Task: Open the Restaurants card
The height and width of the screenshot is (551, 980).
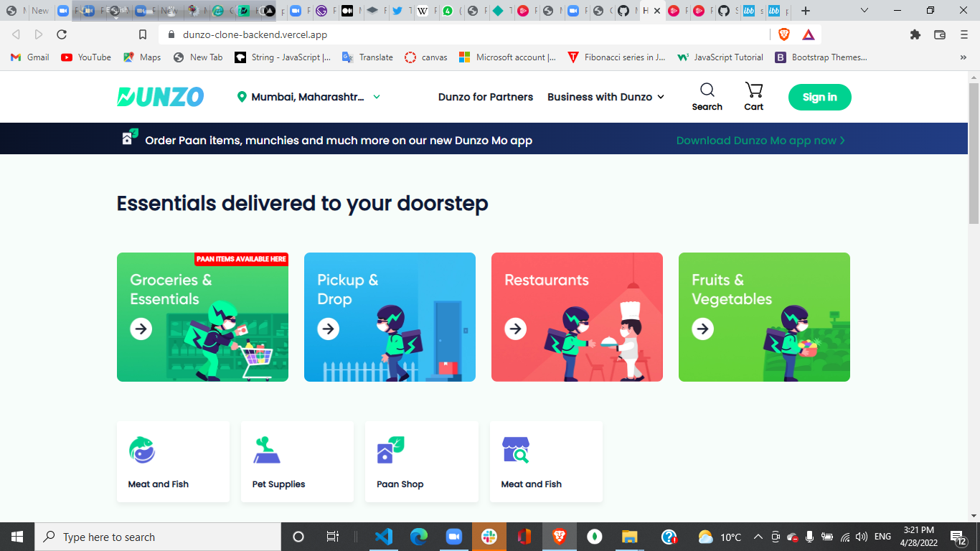Action: pyautogui.click(x=577, y=317)
